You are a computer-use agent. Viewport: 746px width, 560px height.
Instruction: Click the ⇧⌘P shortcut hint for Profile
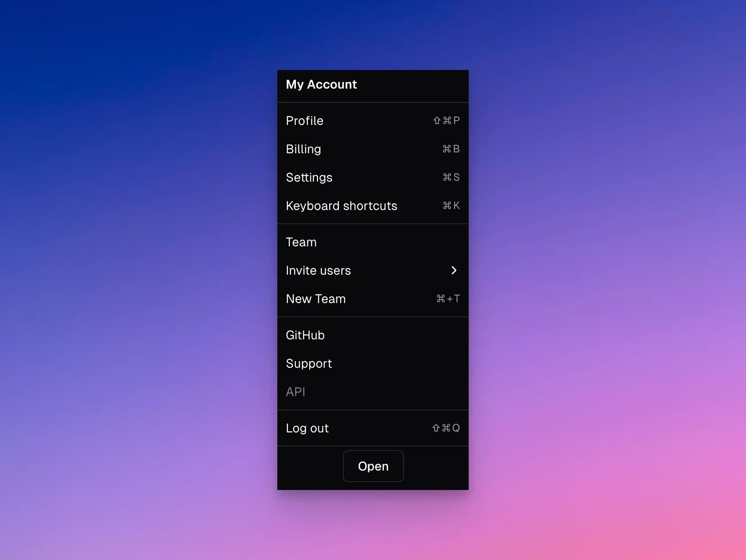click(447, 121)
